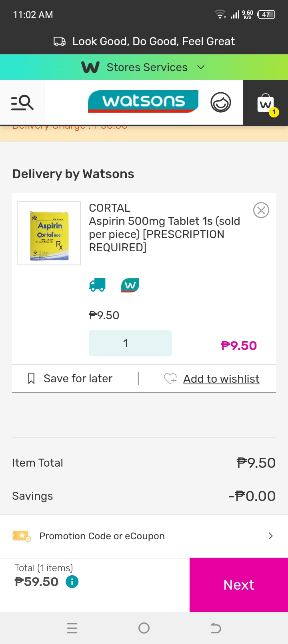Tap the total info icon
The image size is (288, 644).
pos(72,582)
